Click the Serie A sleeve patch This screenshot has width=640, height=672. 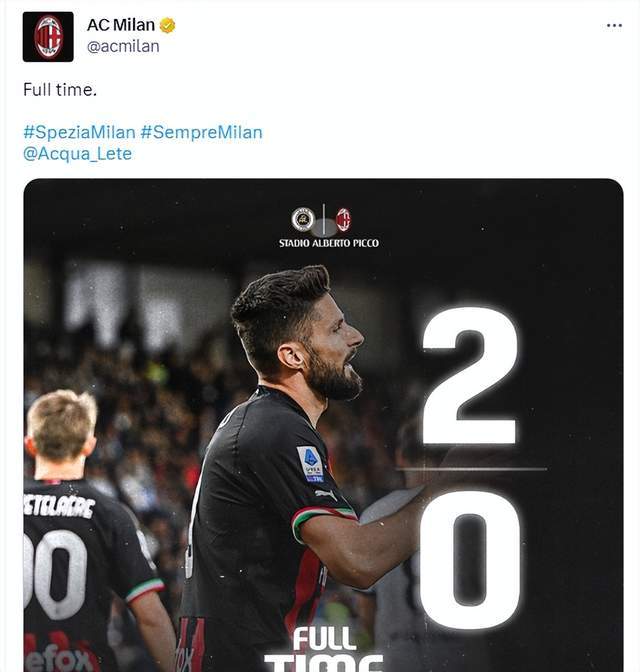point(310,464)
